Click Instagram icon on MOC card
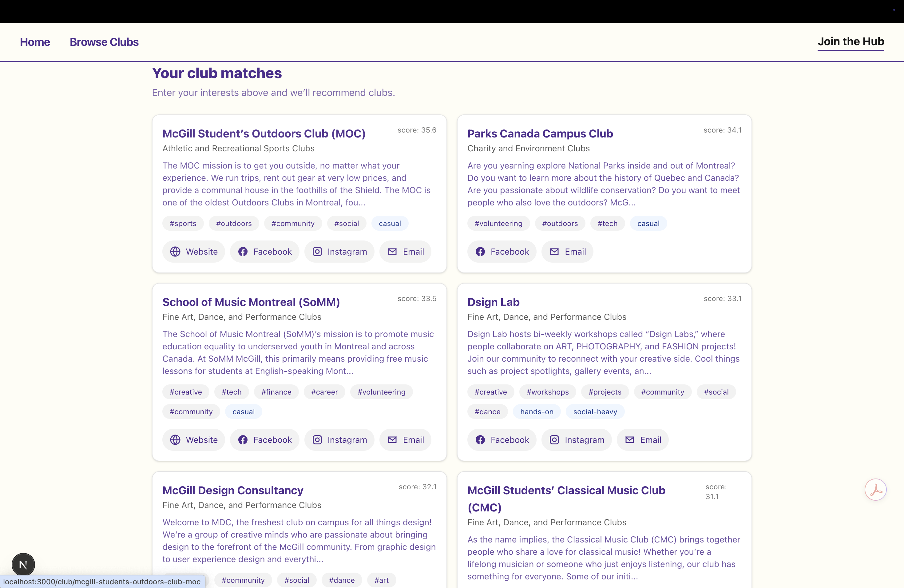 (x=317, y=252)
